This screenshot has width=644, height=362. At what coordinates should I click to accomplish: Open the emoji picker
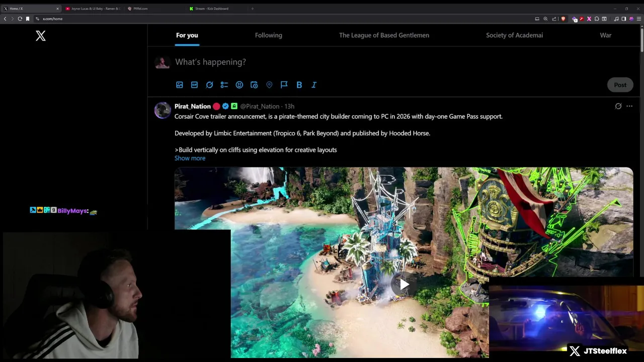(x=239, y=85)
